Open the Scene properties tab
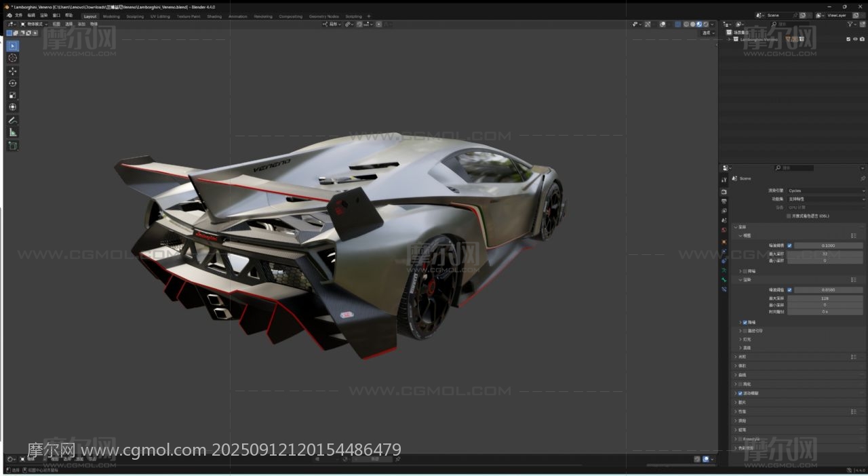The width and height of the screenshot is (868, 476). (x=724, y=220)
